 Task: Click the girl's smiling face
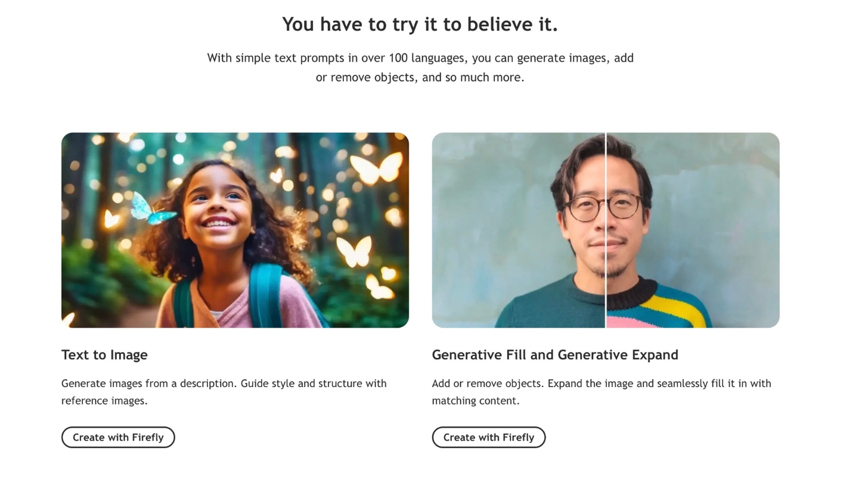[x=218, y=208]
